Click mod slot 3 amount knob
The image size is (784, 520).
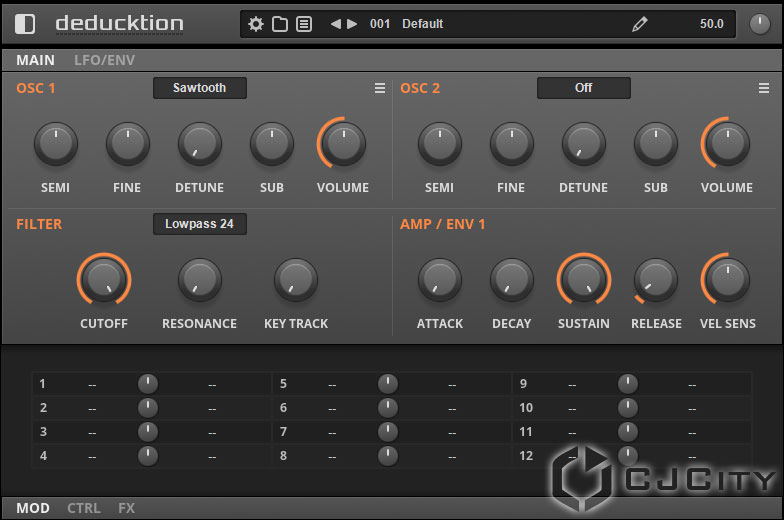[x=148, y=432]
